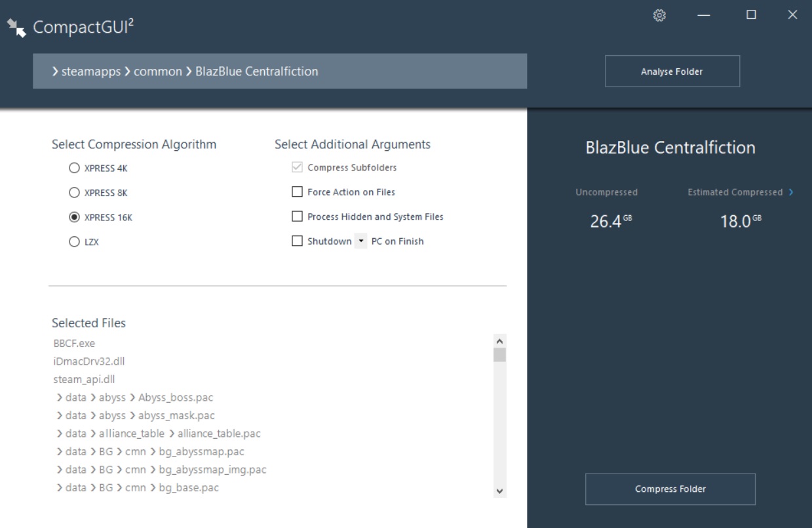The height and width of the screenshot is (528, 812).
Task: Click the Analyse Folder button
Action: [672, 71]
